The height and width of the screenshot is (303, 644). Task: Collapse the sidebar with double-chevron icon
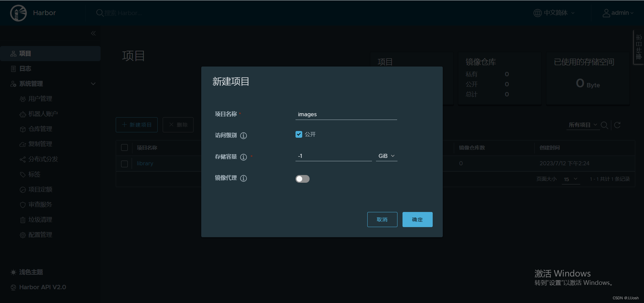pos(93,33)
